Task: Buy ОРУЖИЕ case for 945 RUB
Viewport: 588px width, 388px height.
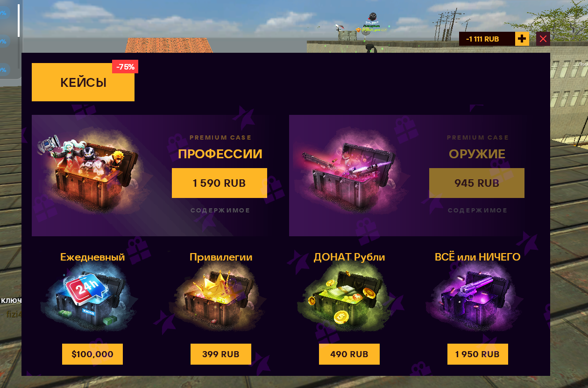Action: (x=477, y=183)
